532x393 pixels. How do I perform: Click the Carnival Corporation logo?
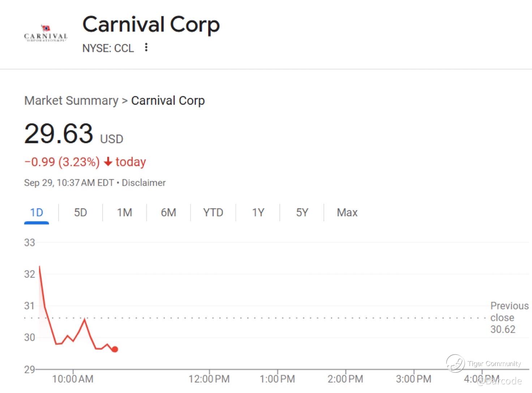pyautogui.click(x=46, y=34)
